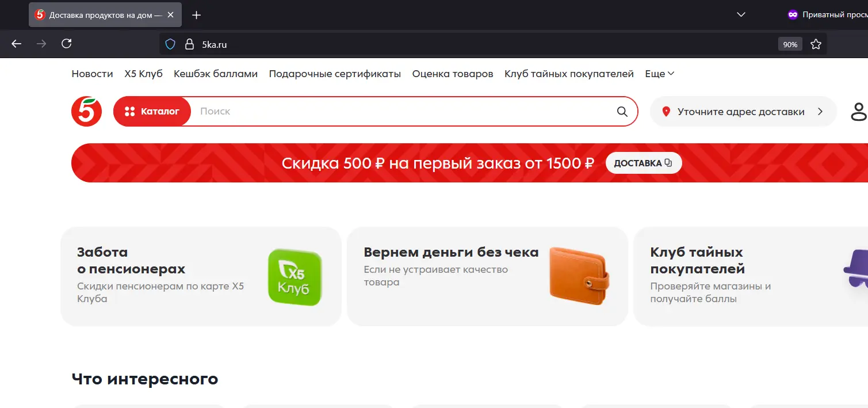Click the Pyaterochka red logo
This screenshot has width=868, height=408.
click(x=86, y=111)
